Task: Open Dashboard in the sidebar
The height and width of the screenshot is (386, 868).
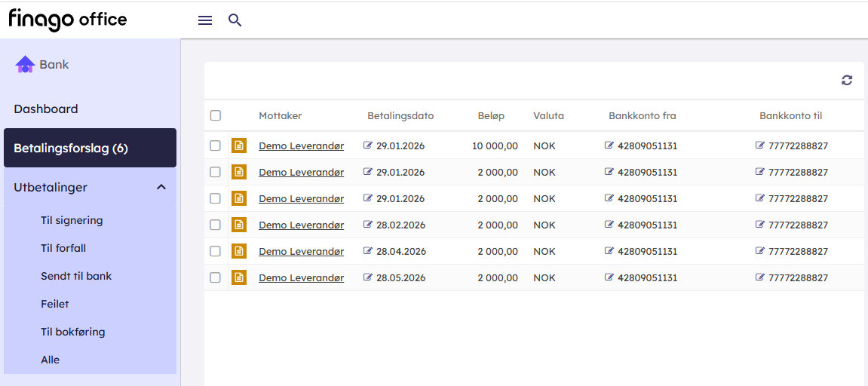Action: pos(46,109)
